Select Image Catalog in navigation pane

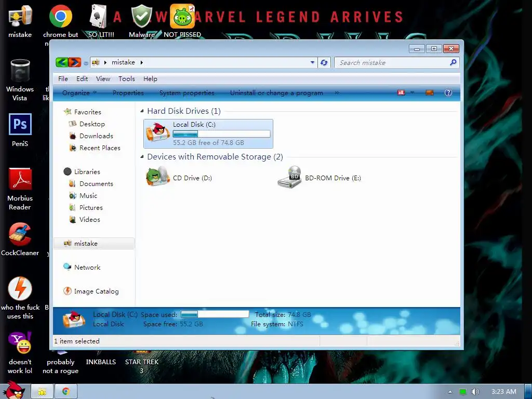click(91, 291)
